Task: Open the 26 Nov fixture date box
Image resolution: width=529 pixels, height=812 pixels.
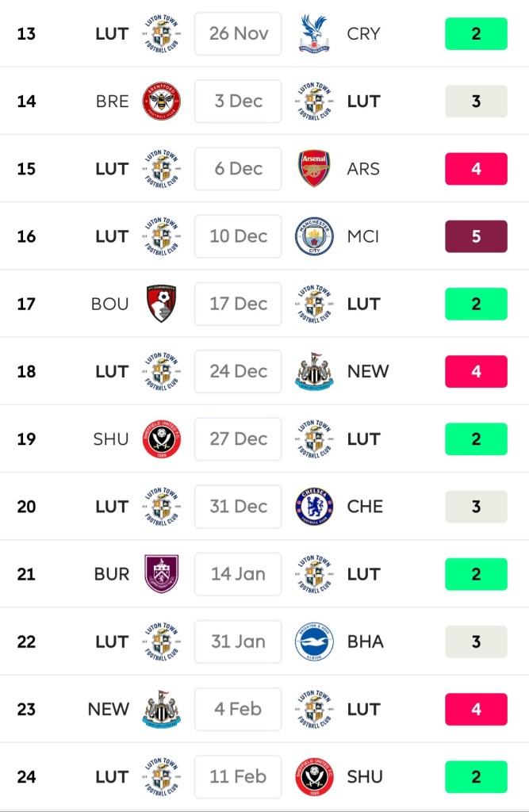Action: [238, 33]
